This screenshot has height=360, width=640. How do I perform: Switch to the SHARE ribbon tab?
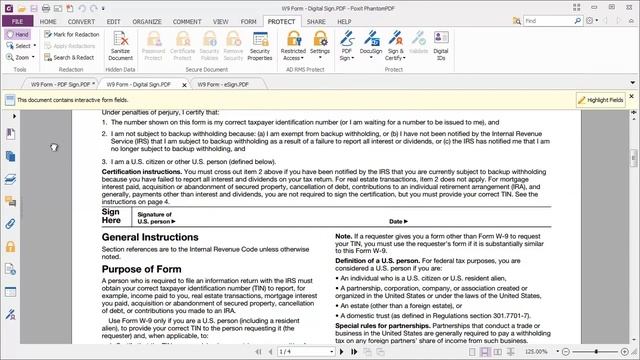pos(316,22)
